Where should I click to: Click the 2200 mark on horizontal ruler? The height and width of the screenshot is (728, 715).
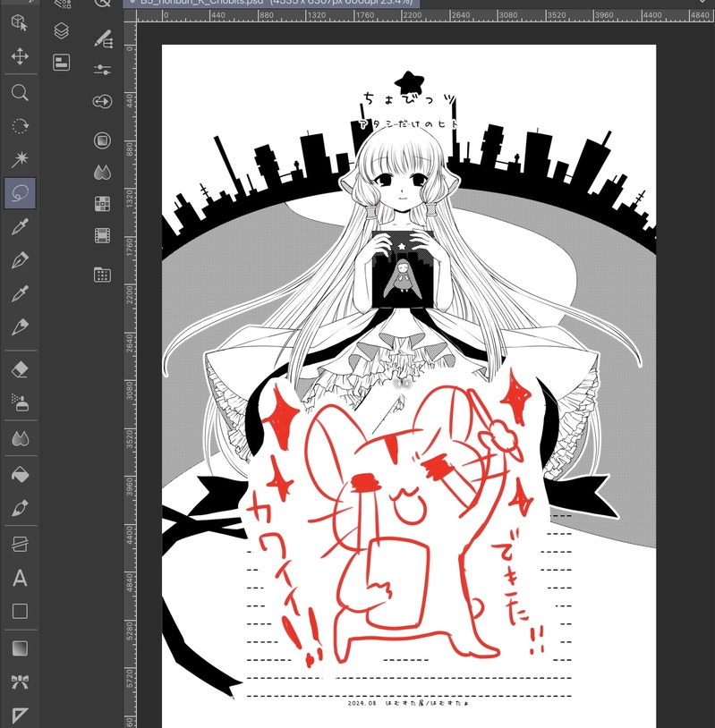[x=413, y=15]
